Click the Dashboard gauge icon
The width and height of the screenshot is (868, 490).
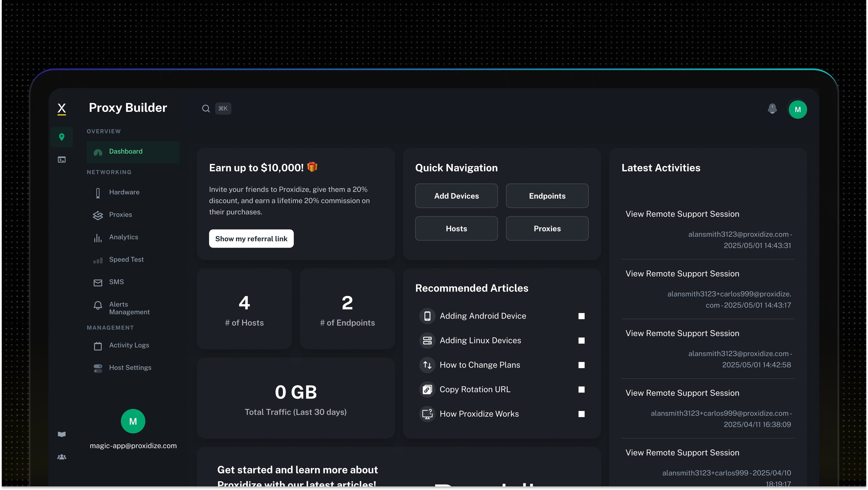tap(98, 152)
